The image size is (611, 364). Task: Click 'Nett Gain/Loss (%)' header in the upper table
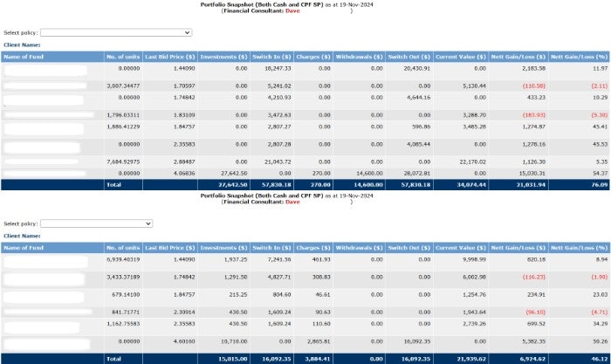[x=579, y=57]
